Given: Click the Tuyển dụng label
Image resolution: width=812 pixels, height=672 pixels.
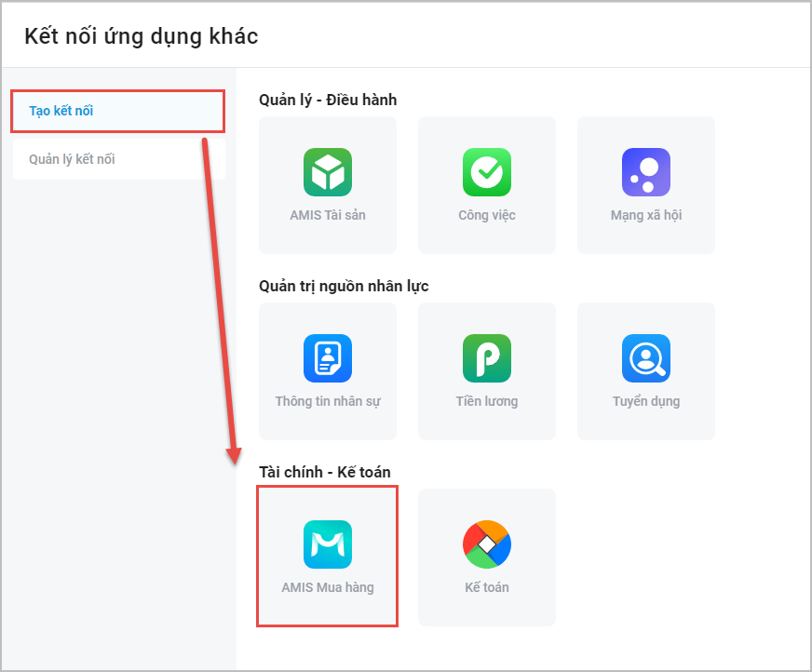Looking at the screenshot, I should pyautogui.click(x=645, y=401).
